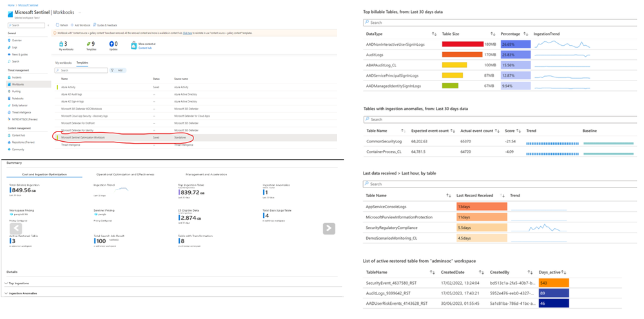The width and height of the screenshot is (644, 319).
Task: Open News & guides in the sidebar
Action: 20,54
